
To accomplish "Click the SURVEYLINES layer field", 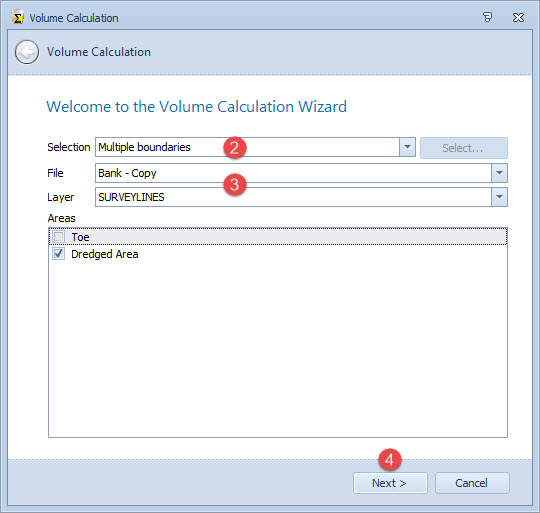I will (293, 197).
